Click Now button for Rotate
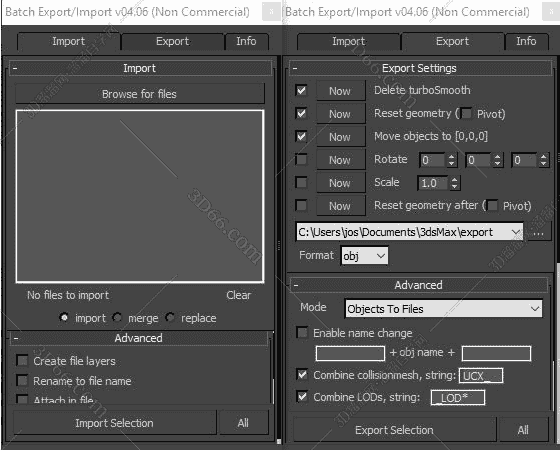The height and width of the screenshot is (450, 560). 340,160
